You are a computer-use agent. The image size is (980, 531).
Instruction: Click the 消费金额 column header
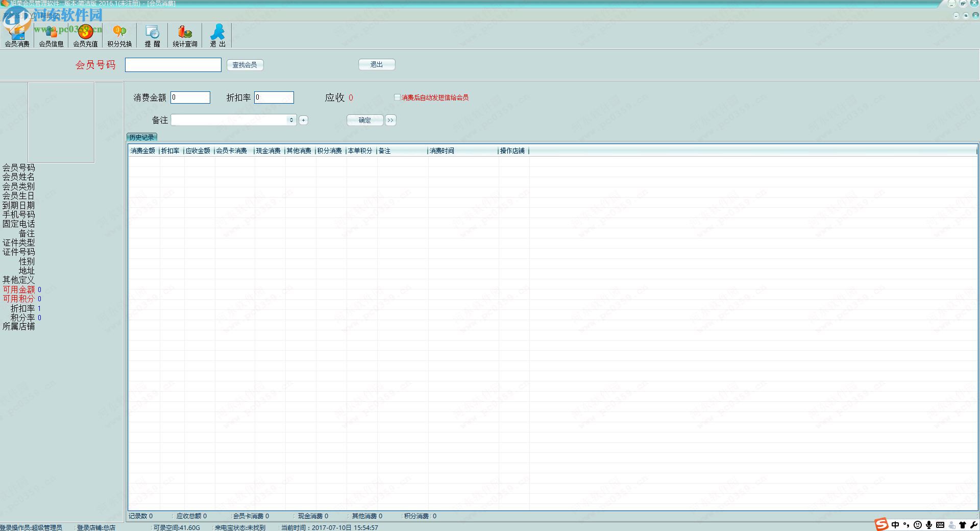click(143, 151)
